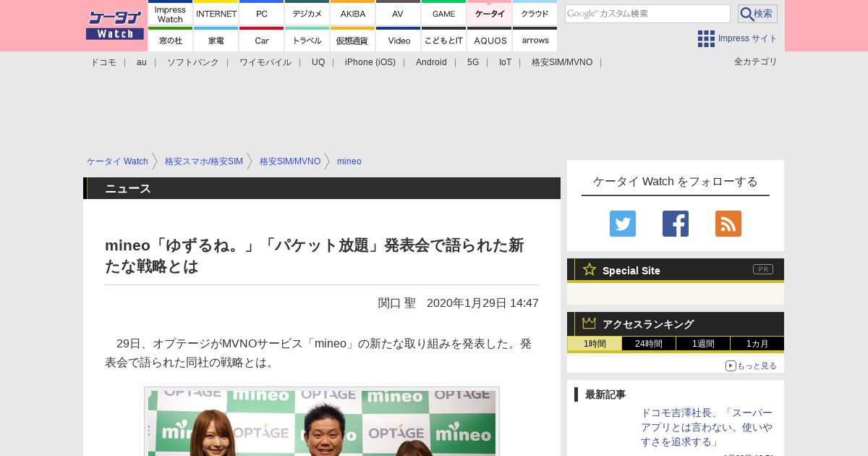Open the Impress Watch nav item
Screen dimensions: 868x456
(171, 14)
